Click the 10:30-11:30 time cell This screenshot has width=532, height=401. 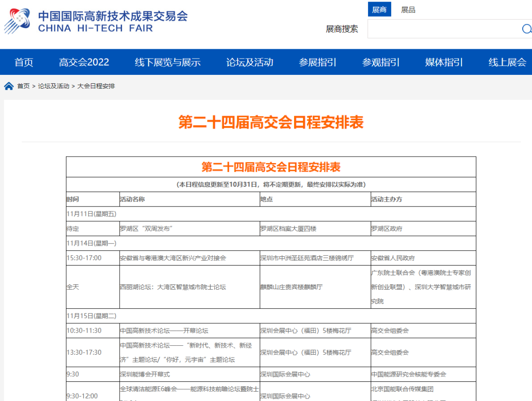point(93,331)
